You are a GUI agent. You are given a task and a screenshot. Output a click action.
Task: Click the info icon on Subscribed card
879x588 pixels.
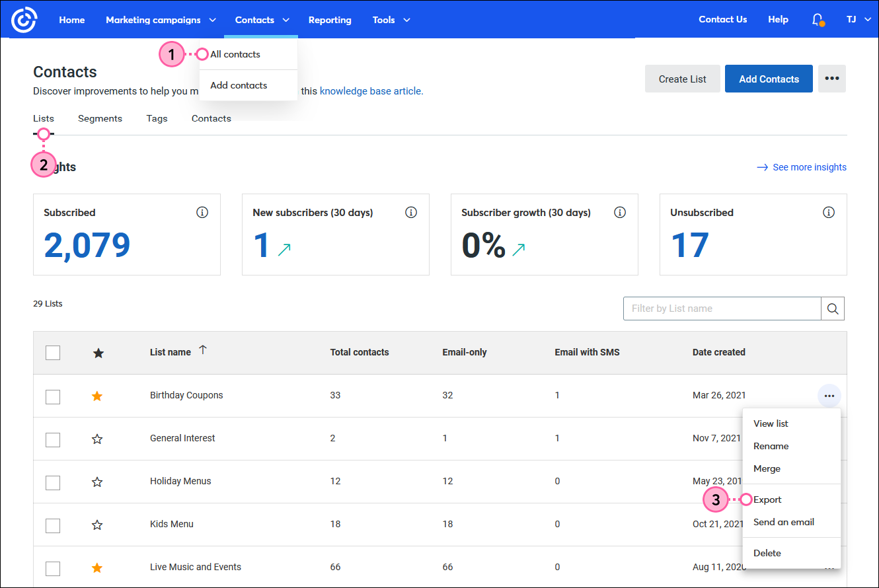202,213
